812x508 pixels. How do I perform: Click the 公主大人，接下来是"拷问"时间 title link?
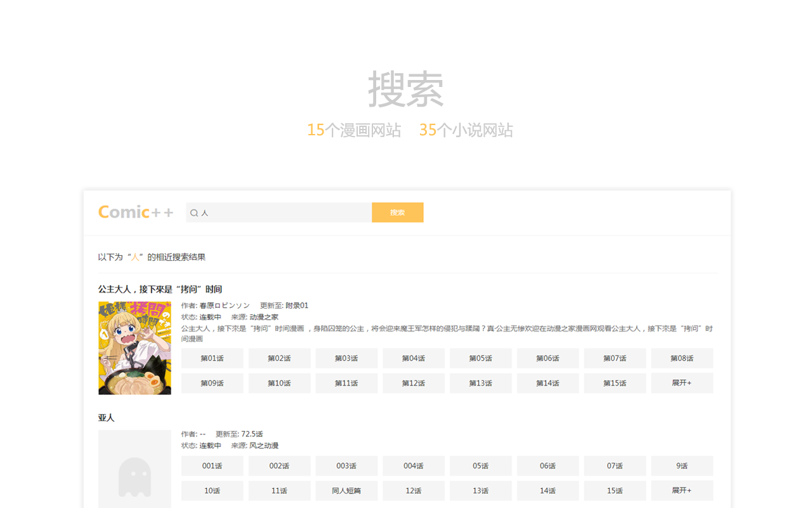(x=160, y=289)
